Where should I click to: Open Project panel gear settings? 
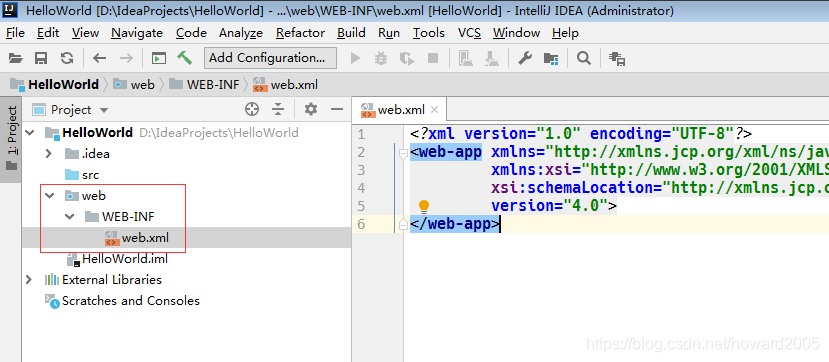point(311,109)
